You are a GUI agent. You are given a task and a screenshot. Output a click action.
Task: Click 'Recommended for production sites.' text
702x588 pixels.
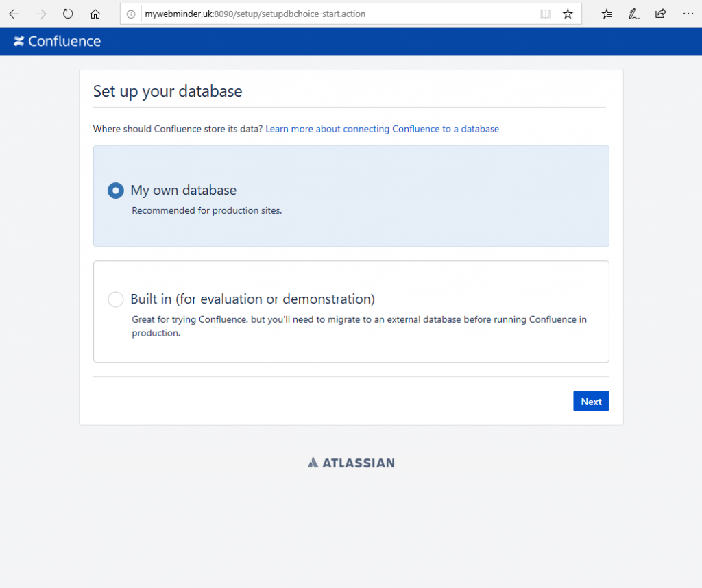(207, 211)
